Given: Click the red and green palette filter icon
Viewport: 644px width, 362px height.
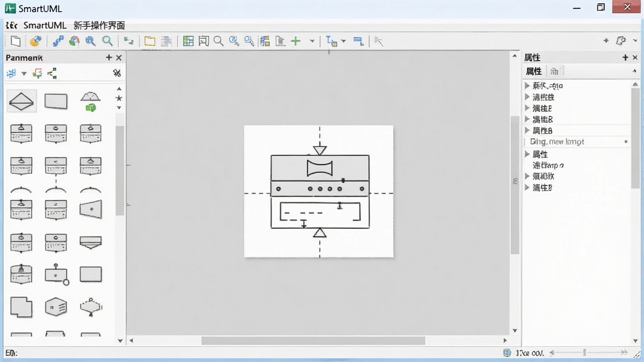Looking at the screenshot, I should (x=37, y=74).
